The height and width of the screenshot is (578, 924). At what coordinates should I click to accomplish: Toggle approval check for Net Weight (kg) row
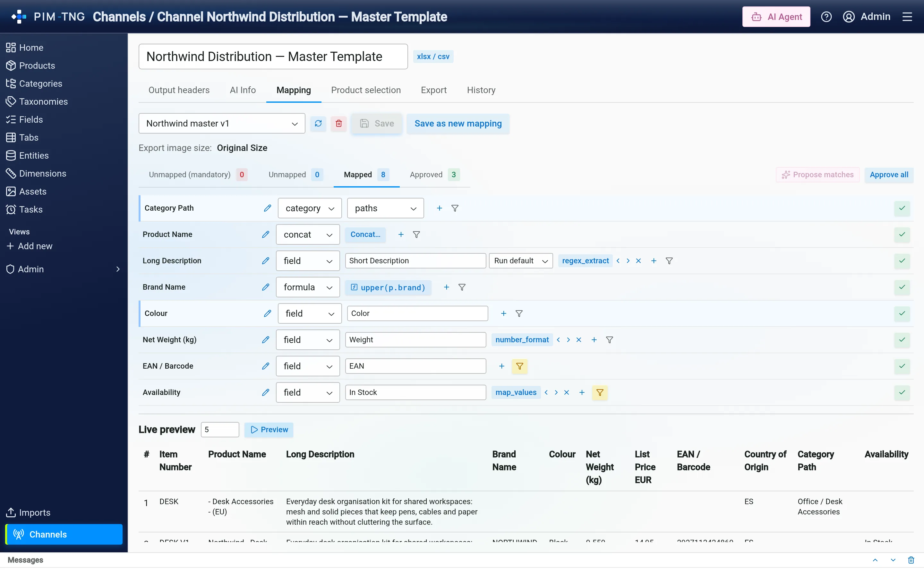(x=902, y=340)
